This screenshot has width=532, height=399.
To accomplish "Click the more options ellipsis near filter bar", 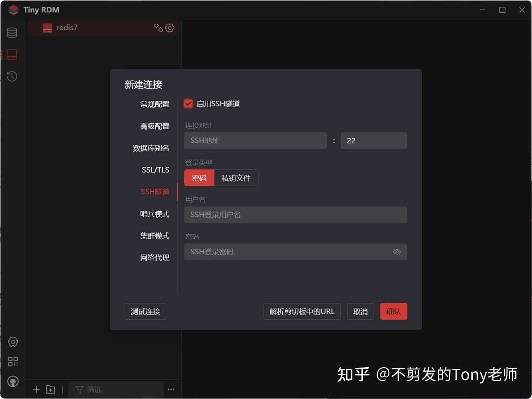I will pyautogui.click(x=171, y=389).
